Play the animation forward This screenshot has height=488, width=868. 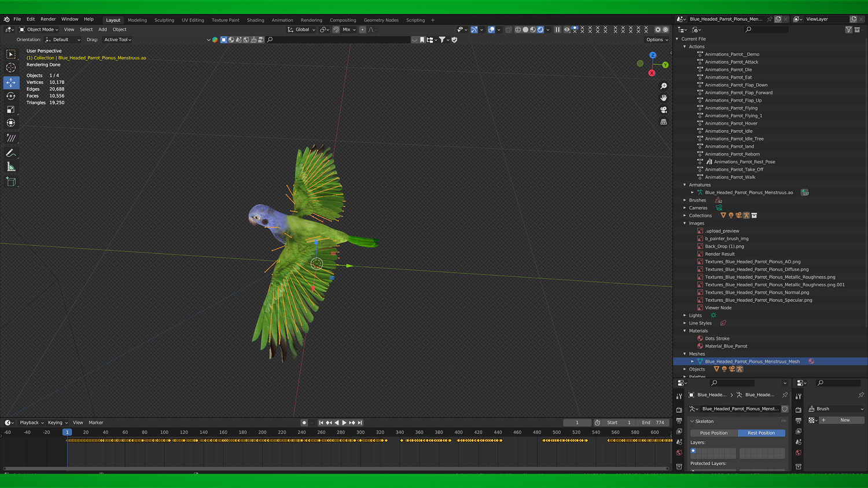344,423
